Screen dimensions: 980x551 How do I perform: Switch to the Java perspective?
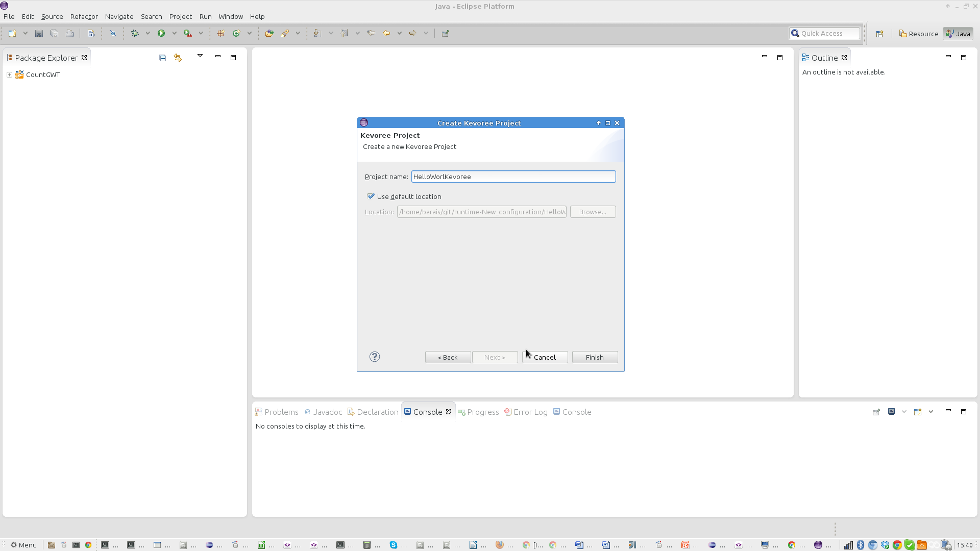[x=958, y=34]
